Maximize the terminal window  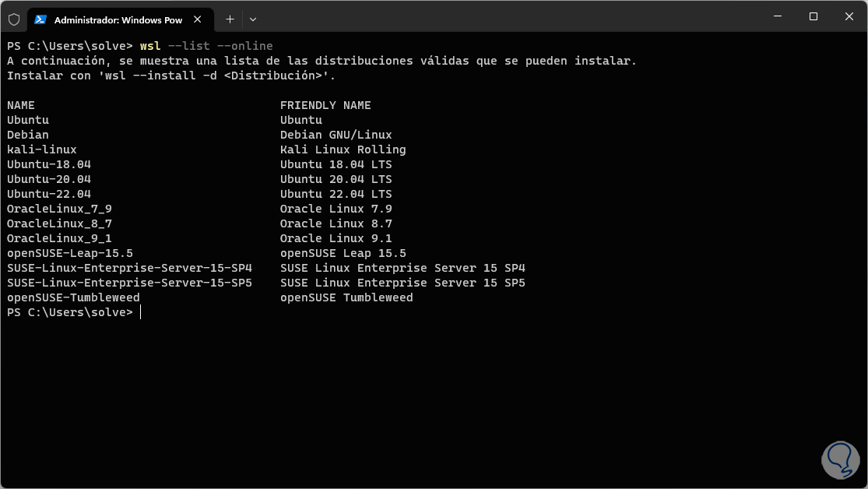814,16
